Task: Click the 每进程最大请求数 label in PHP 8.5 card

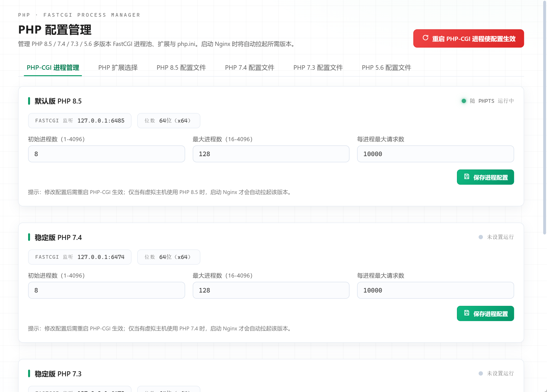Action: pos(380,139)
